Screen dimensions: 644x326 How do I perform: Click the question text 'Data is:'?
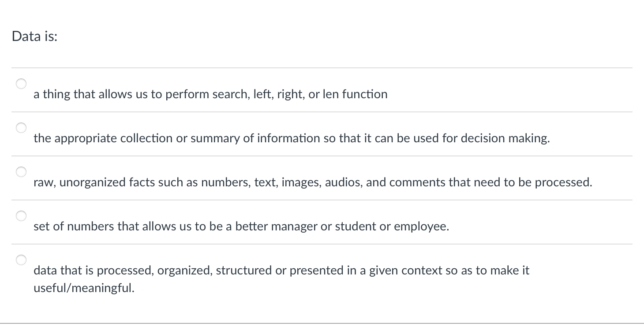click(34, 37)
